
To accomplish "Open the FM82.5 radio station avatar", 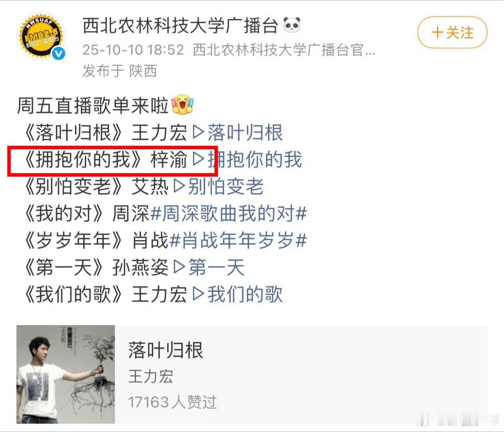I will [x=41, y=36].
